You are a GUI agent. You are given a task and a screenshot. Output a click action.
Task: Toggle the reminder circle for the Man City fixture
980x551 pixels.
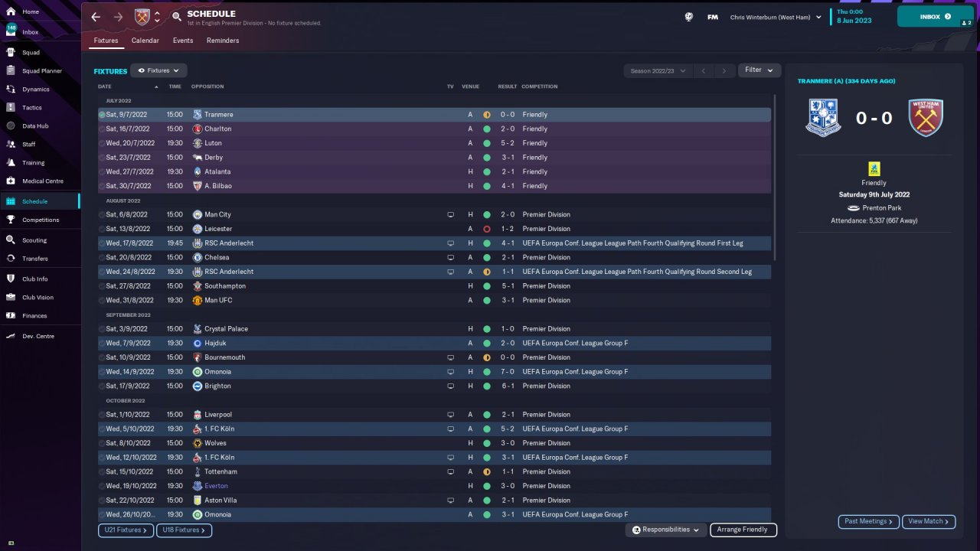(102, 215)
